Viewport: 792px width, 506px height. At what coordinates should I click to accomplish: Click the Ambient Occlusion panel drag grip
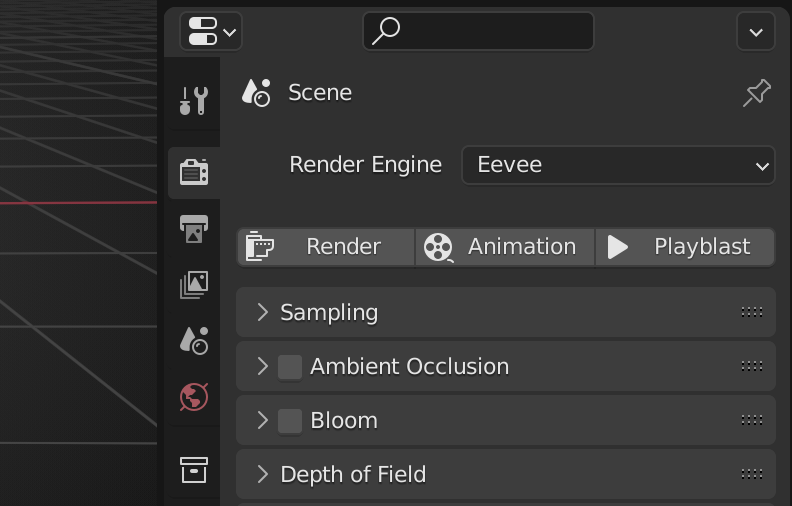752,366
